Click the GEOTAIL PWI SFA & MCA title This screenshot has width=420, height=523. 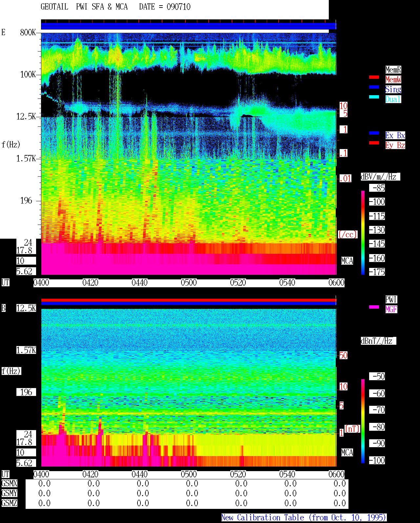84,7
